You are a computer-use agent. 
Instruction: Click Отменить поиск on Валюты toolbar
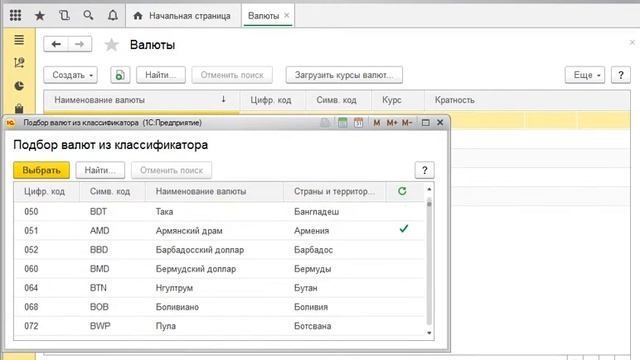pos(232,75)
